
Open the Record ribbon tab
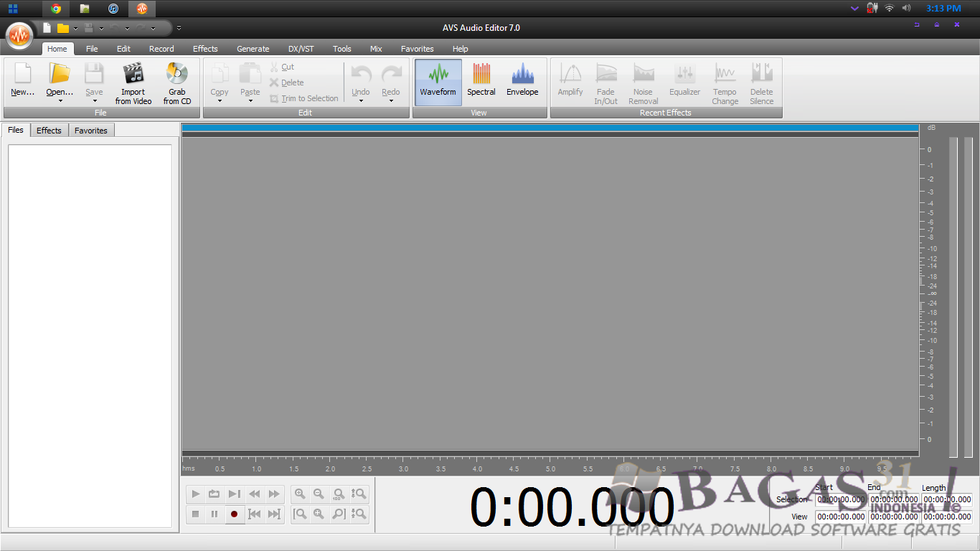point(161,49)
